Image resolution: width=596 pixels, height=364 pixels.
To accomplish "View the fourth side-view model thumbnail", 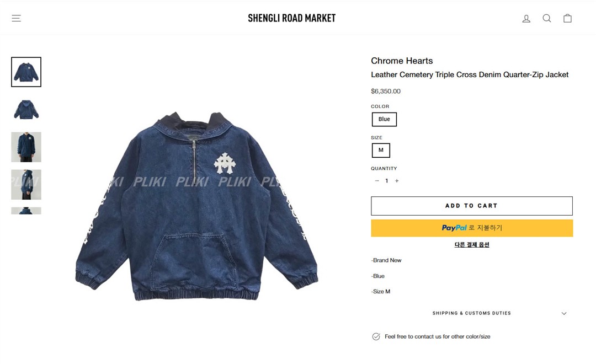I will click(26, 185).
